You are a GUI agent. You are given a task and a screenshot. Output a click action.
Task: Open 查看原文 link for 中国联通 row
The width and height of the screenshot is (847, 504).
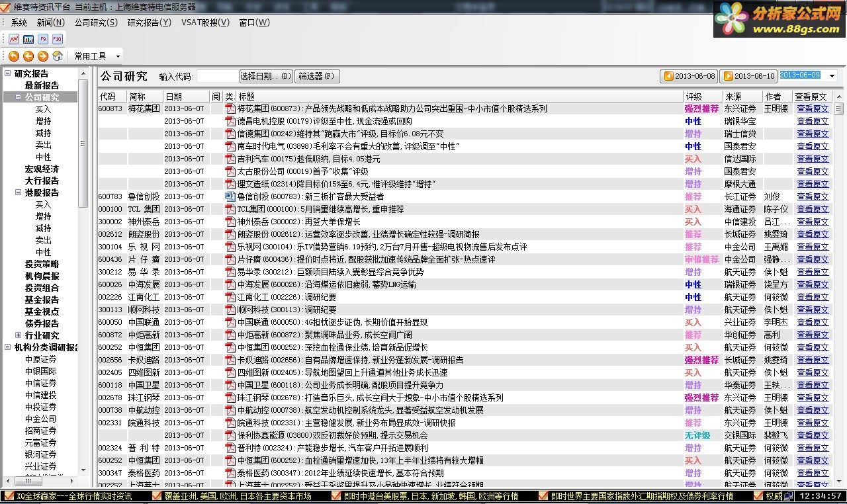(813, 322)
